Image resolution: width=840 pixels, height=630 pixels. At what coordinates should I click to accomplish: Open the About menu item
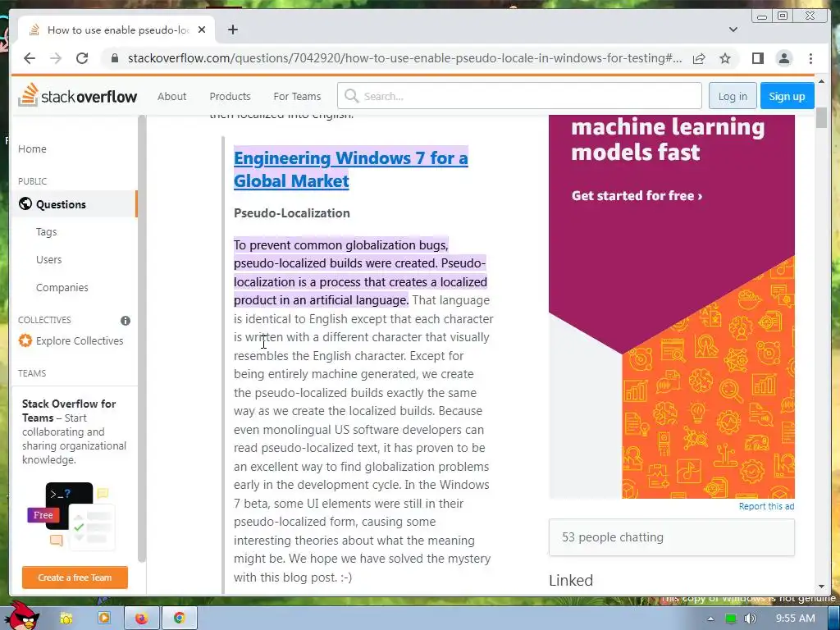click(x=172, y=97)
